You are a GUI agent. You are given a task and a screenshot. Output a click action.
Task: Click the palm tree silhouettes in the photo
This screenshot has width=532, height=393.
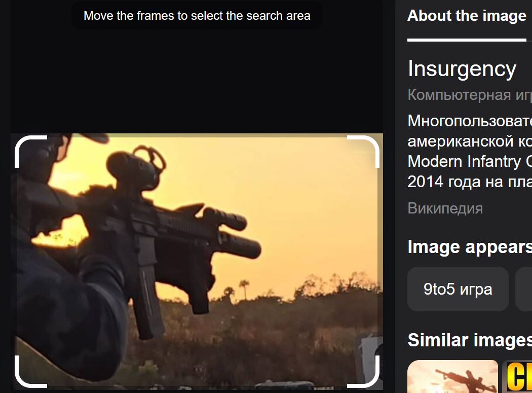pos(237,290)
